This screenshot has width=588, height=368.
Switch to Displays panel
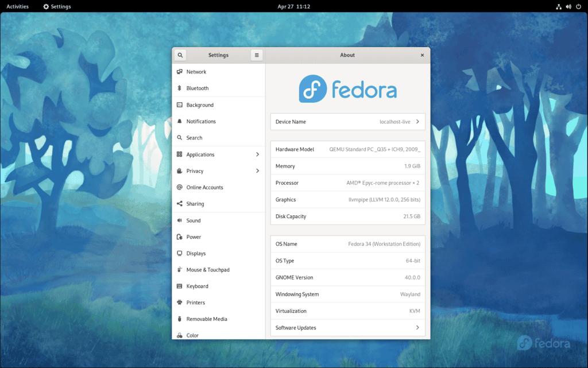tap(219, 253)
